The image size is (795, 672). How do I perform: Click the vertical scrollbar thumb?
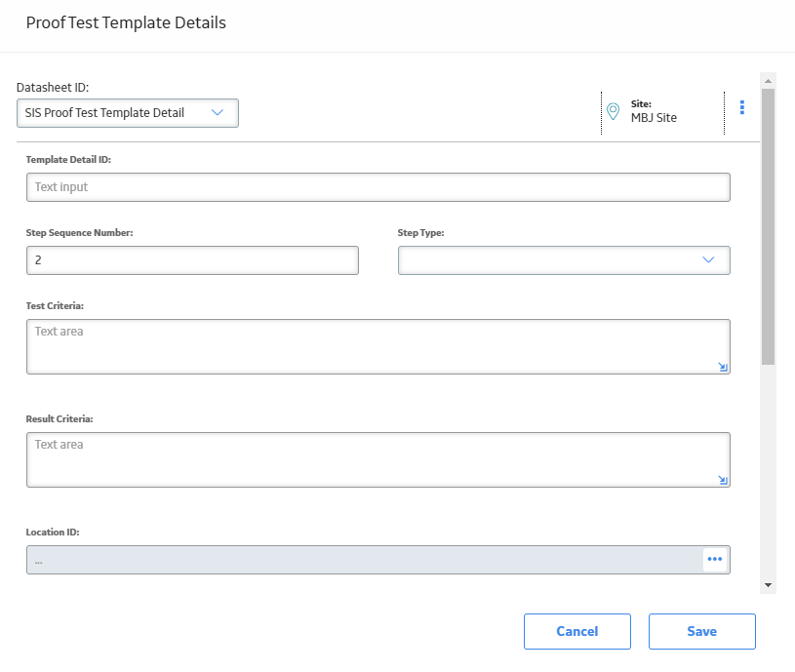tap(768, 226)
